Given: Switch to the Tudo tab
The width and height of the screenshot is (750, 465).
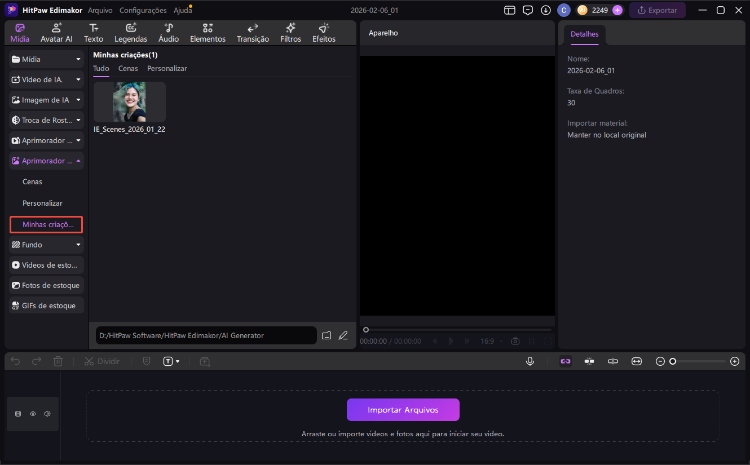Looking at the screenshot, I should click(101, 68).
